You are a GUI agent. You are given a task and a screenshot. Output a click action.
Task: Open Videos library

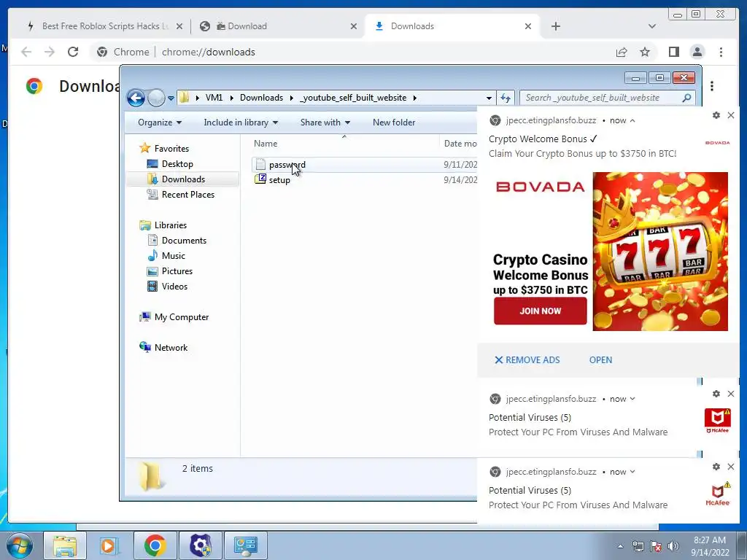tap(174, 286)
